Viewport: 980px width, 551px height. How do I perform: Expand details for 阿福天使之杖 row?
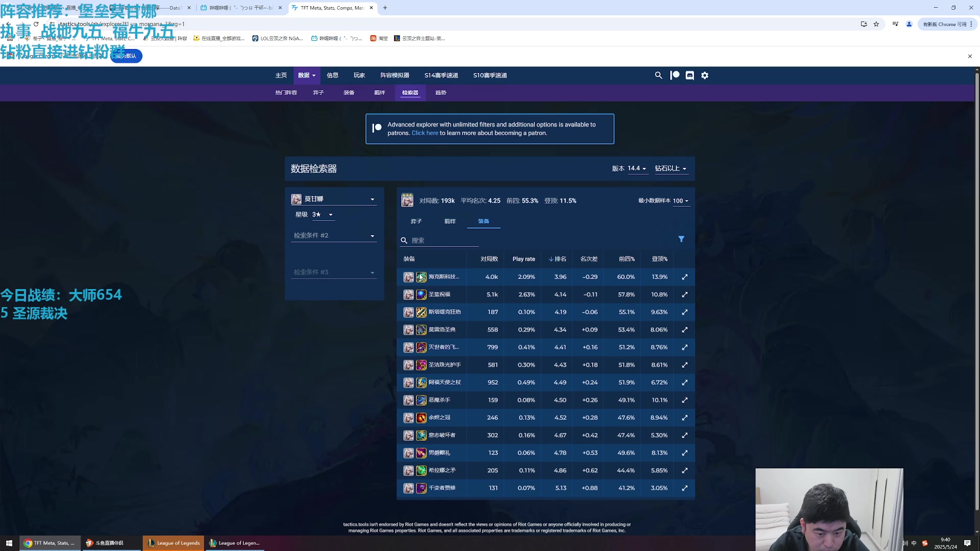click(x=685, y=383)
